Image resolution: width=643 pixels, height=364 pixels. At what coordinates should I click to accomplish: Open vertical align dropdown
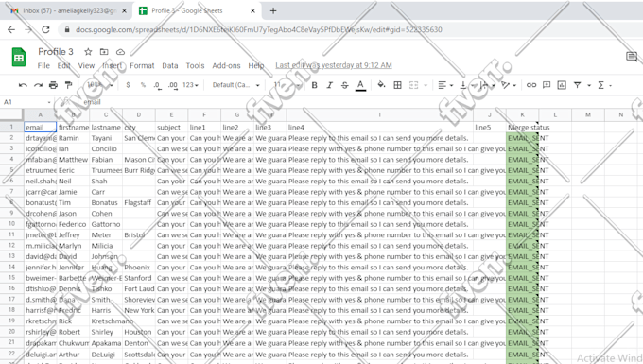point(466,85)
